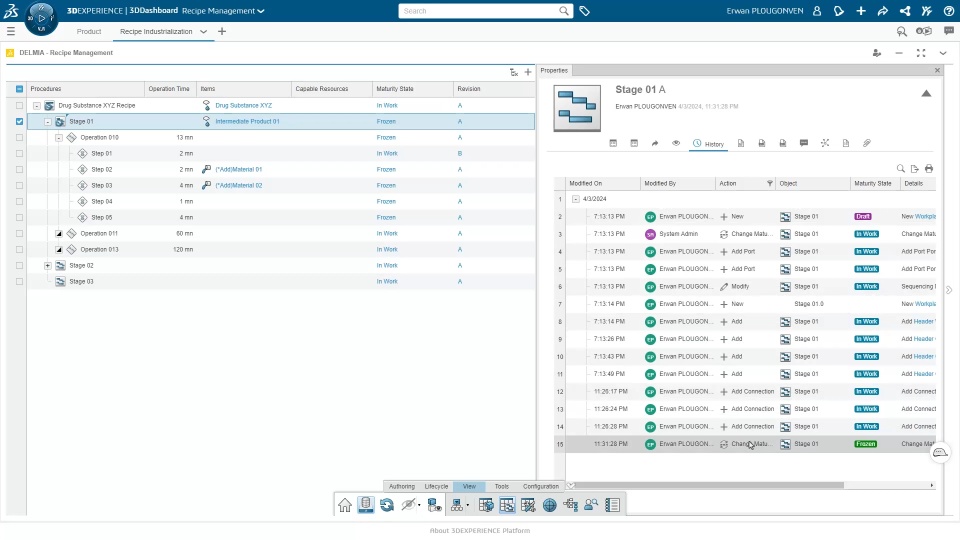
Task: Click the history table horizontal scrollbar
Action: (709, 486)
